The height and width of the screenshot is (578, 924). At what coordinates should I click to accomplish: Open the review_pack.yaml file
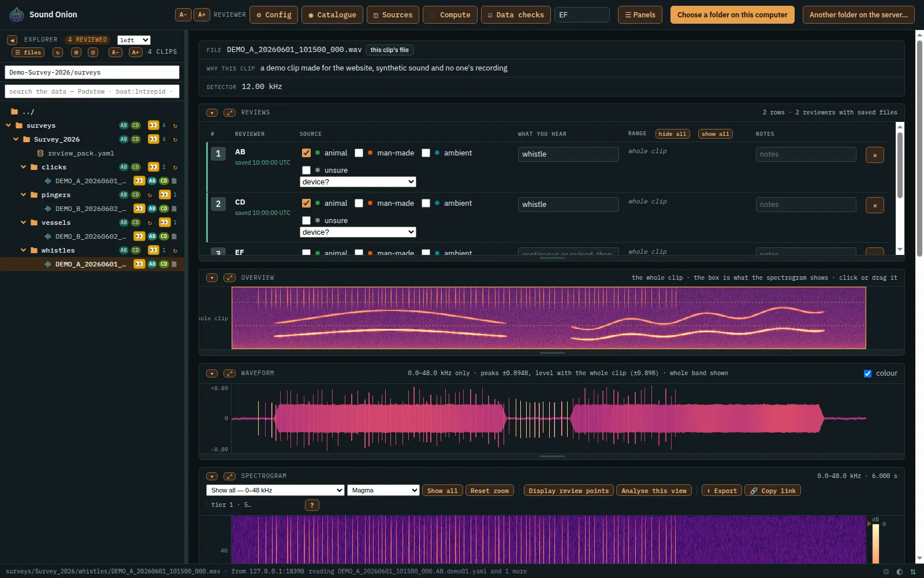click(81, 153)
